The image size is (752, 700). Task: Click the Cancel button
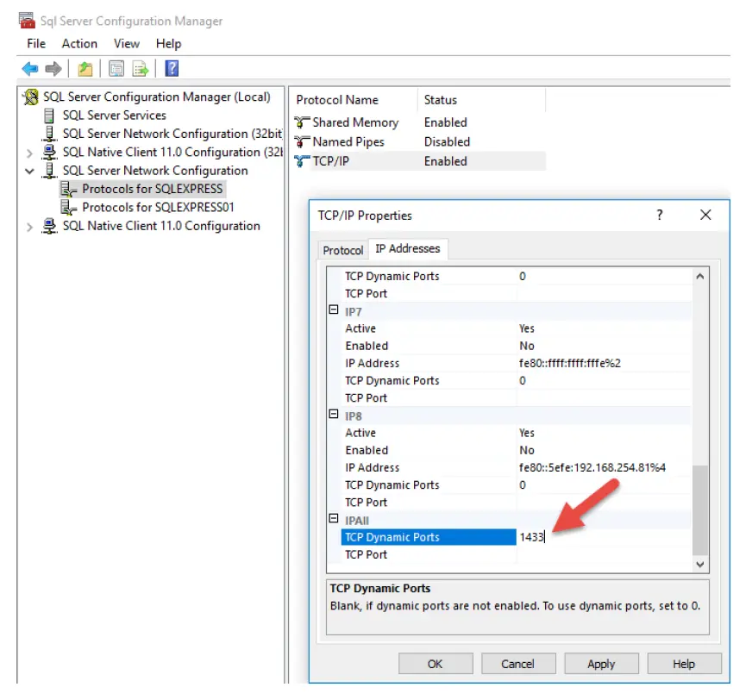click(x=518, y=664)
